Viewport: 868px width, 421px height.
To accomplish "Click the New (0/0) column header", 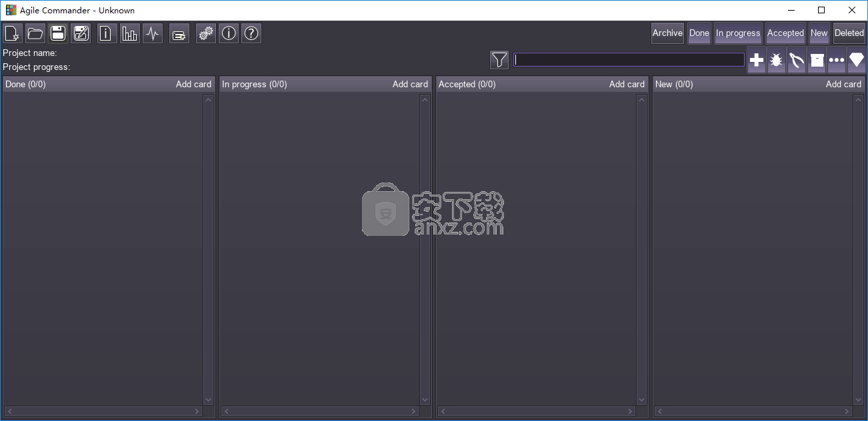I will click(674, 84).
